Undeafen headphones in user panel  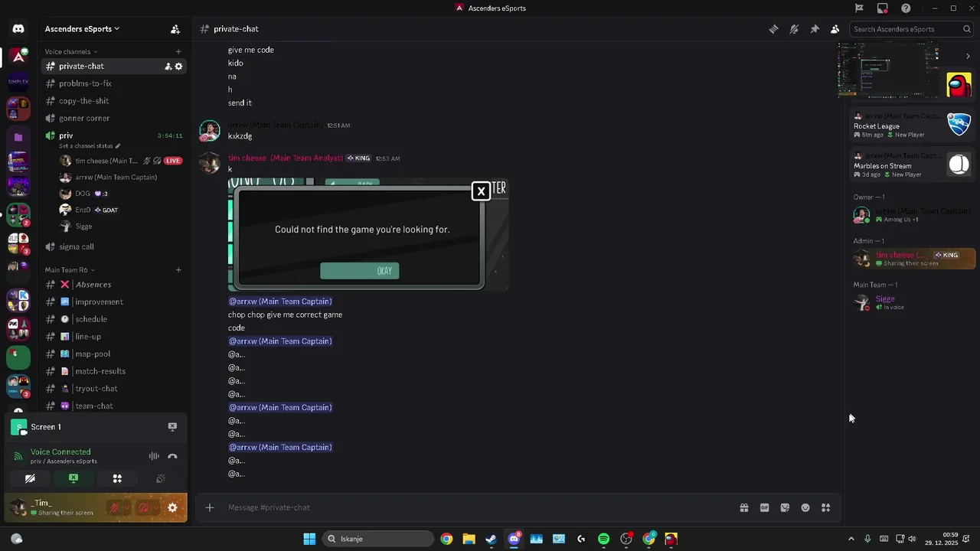(x=143, y=507)
